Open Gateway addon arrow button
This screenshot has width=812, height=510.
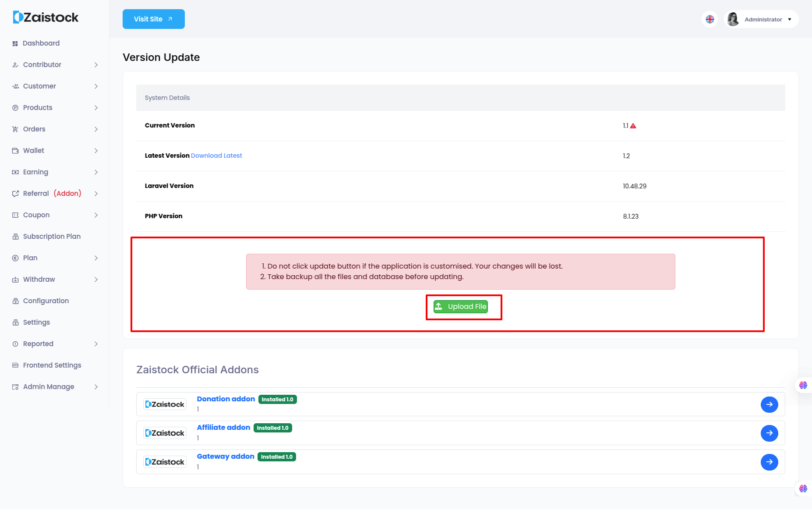pos(770,462)
